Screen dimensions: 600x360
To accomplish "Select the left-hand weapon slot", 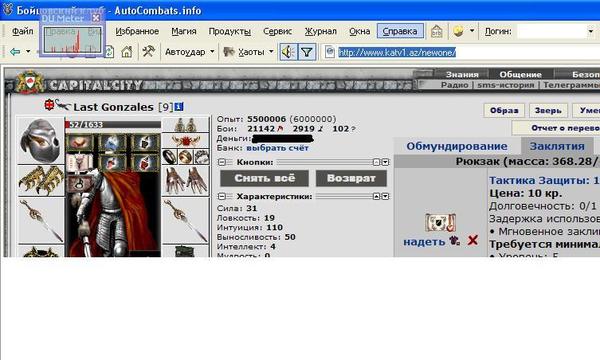I will point(40,220).
